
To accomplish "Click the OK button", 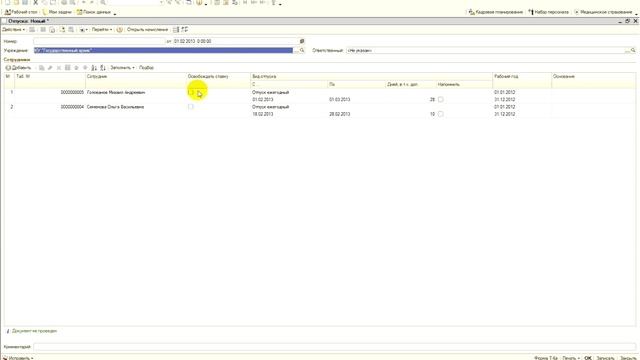I will click(x=588, y=358).
